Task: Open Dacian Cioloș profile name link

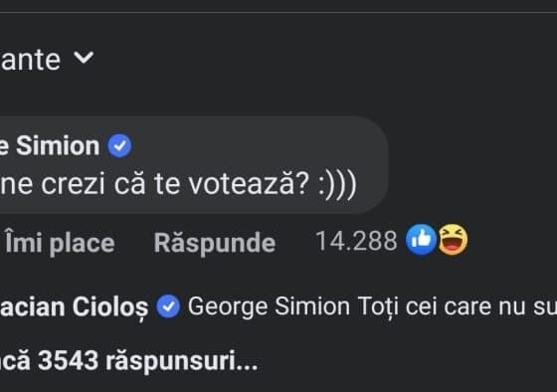Action: (75, 307)
